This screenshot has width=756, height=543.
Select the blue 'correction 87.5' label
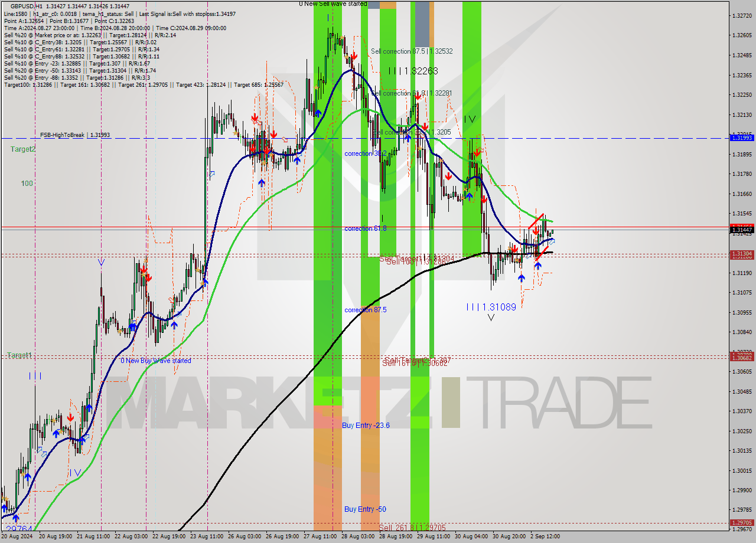pos(366,310)
